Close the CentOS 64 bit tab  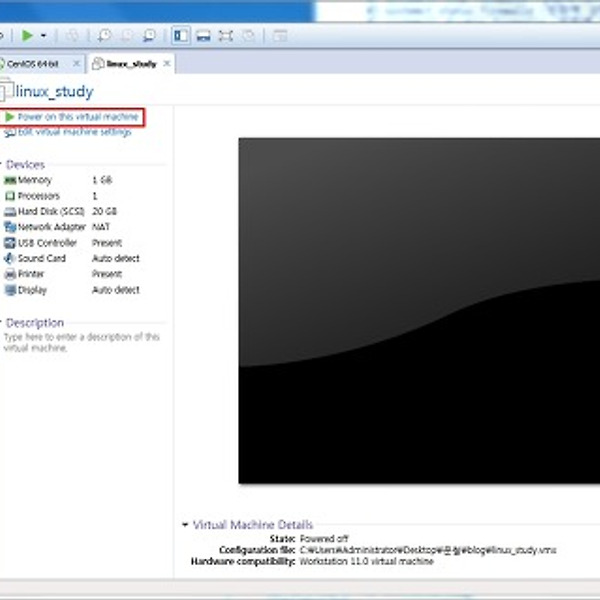[x=77, y=63]
